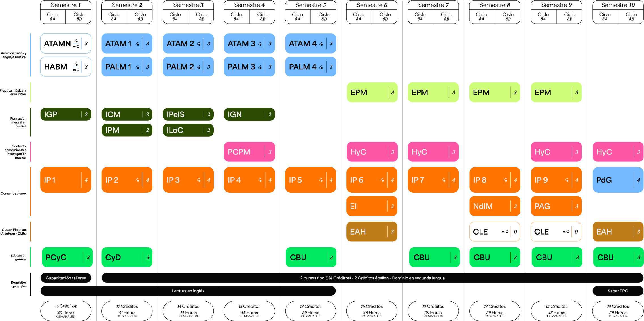Click the small icon on ATAM 4

tap(321, 44)
